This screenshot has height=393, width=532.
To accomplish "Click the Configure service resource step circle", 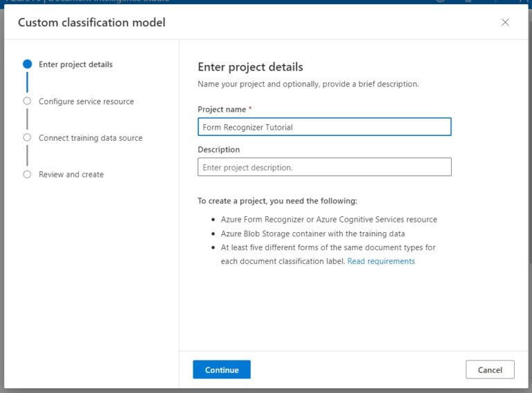I will click(27, 101).
